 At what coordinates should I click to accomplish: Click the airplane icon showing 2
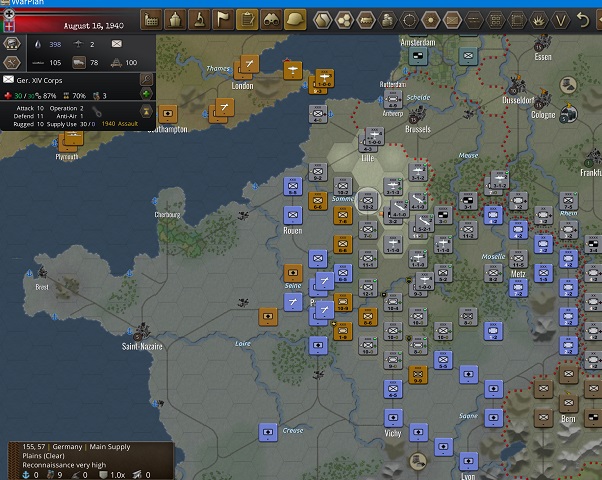coord(78,44)
